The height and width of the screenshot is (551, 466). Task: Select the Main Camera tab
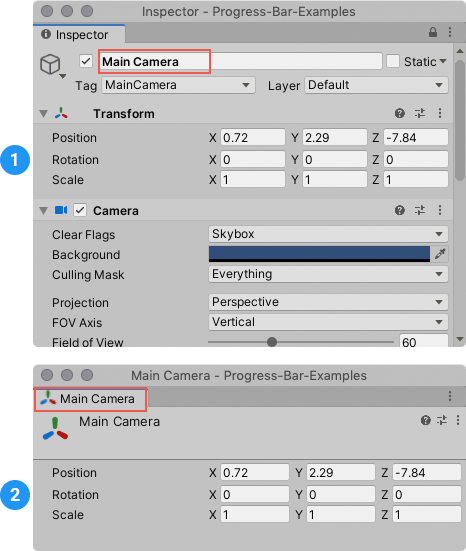pos(91,399)
